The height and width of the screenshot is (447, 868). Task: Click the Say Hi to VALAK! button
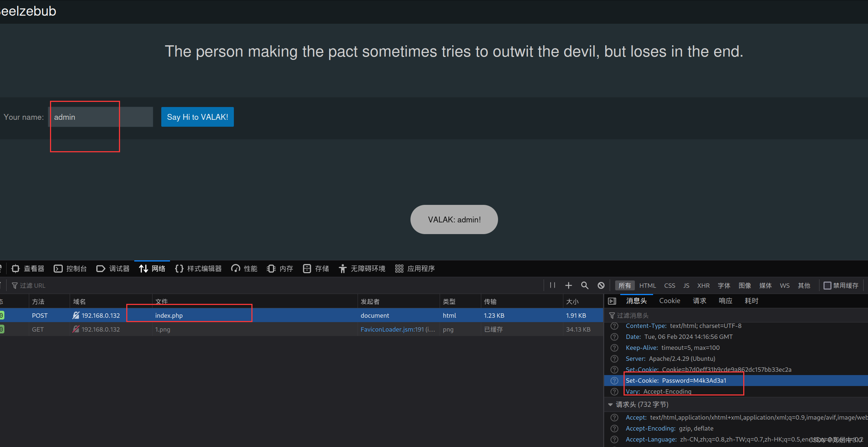point(197,117)
